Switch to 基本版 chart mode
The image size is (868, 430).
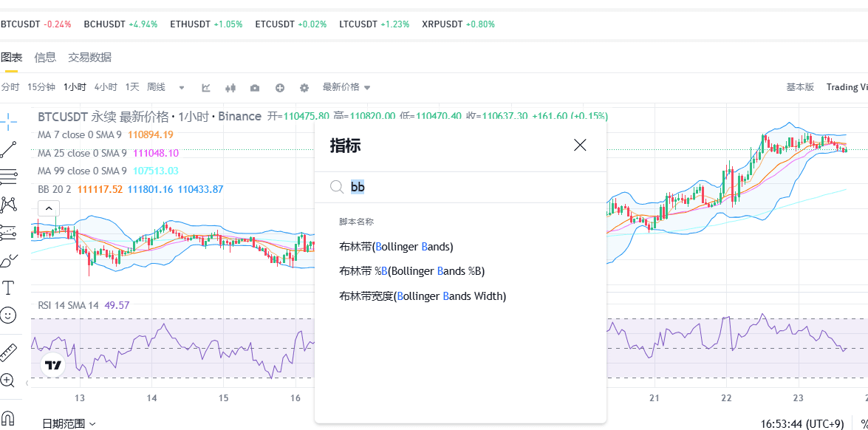click(x=800, y=87)
